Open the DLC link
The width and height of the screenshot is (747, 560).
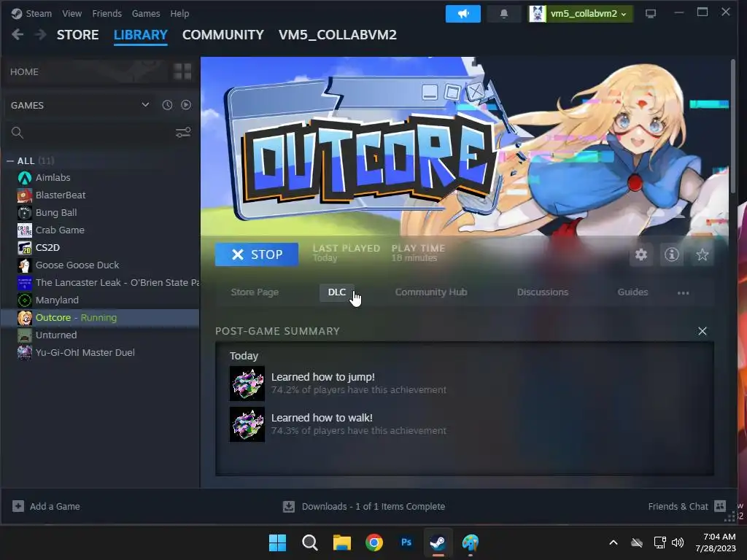coord(337,292)
